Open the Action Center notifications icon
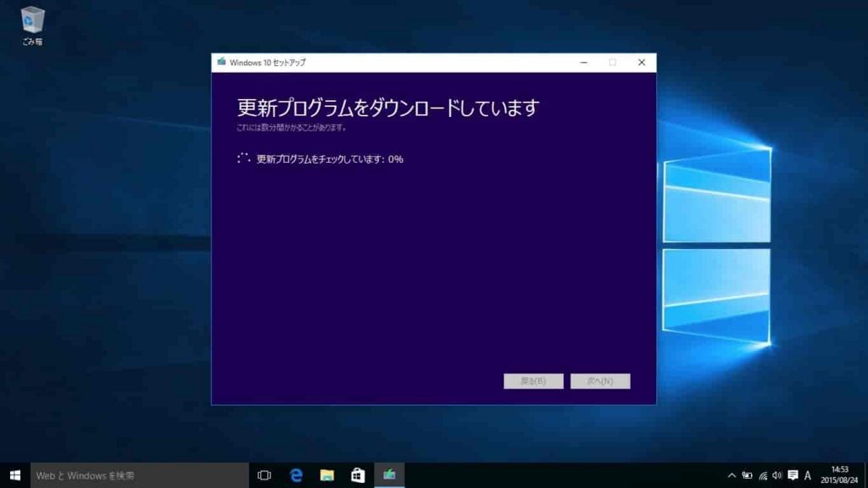Image resolution: width=868 pixels, height=488 pixels. 793,475
